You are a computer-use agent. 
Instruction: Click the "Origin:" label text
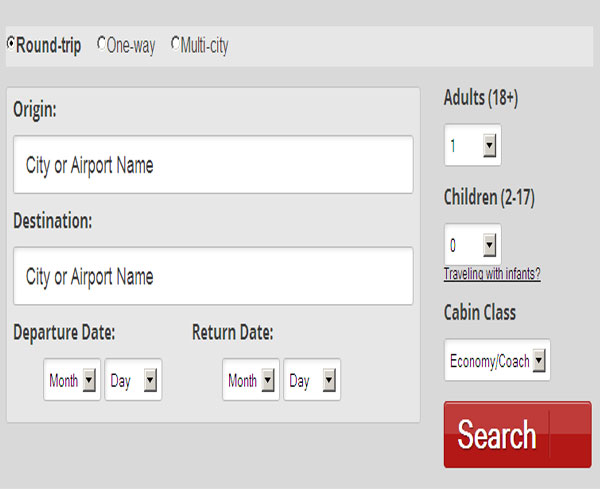[35, 110]
